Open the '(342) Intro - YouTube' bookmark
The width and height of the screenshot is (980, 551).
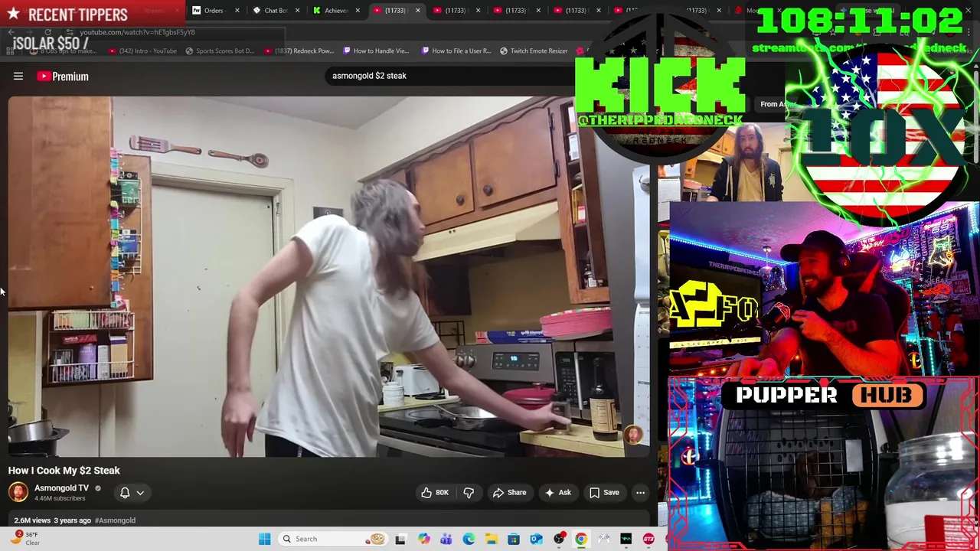pos(142,51)
